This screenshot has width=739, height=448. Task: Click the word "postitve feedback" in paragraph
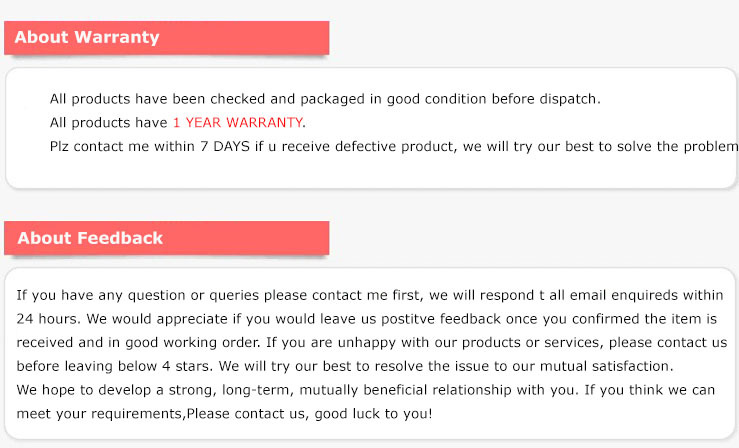point(441,319)
